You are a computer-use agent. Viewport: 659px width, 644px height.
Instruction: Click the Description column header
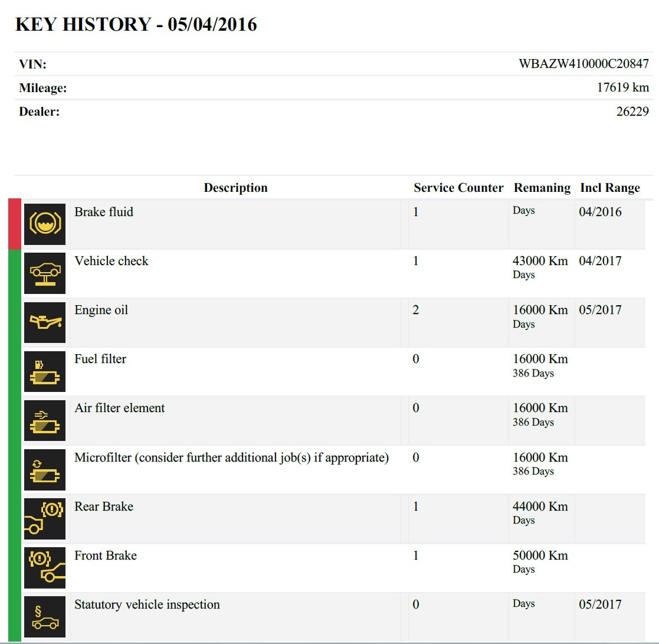click(x=235, y=188)
